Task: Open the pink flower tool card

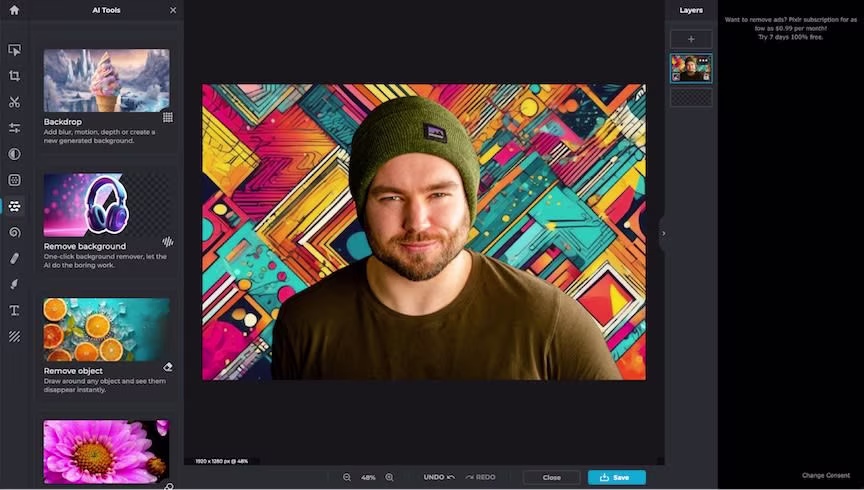Action: coord(106,452)
